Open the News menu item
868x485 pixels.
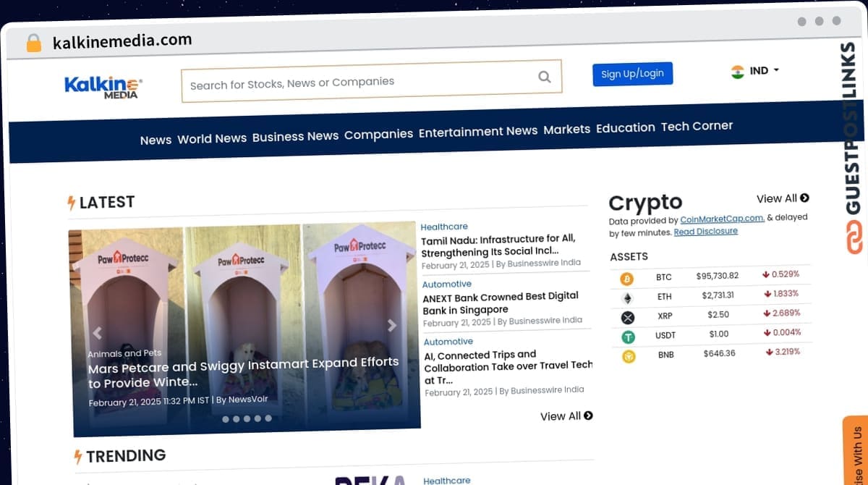(x=156, y=140)
